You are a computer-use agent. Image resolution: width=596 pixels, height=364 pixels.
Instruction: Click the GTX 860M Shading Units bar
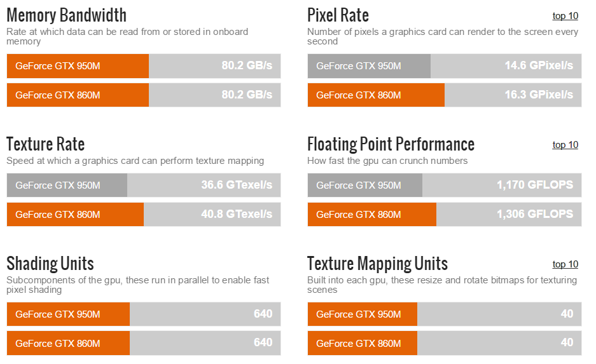coord(144,343)
